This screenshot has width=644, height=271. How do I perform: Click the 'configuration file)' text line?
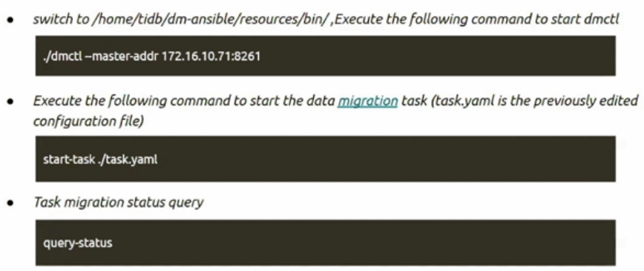coord(88,122)
